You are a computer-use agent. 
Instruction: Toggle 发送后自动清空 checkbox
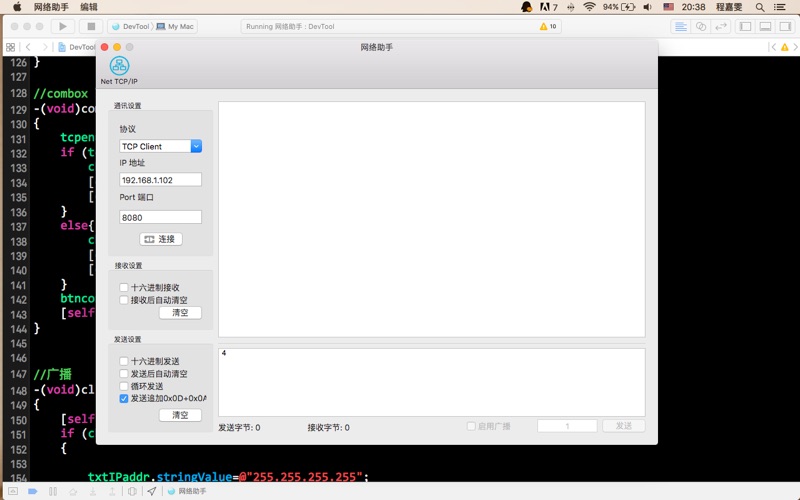coord(123,373)
